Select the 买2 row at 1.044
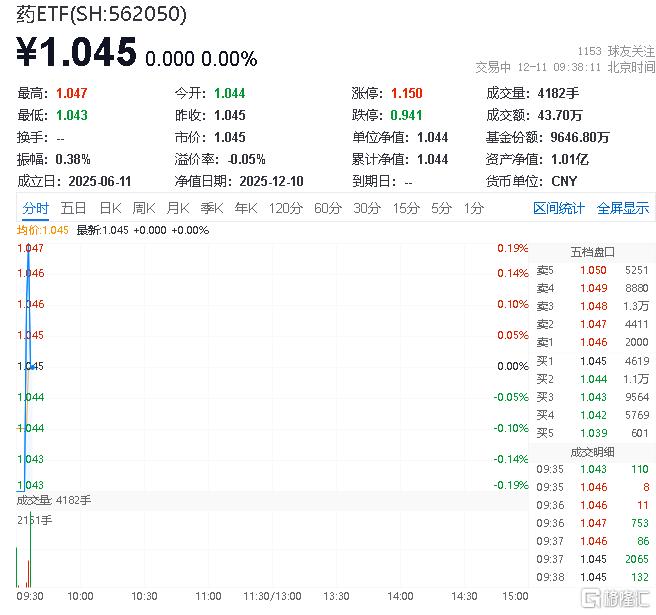656x615 pixels. point(592,379)
